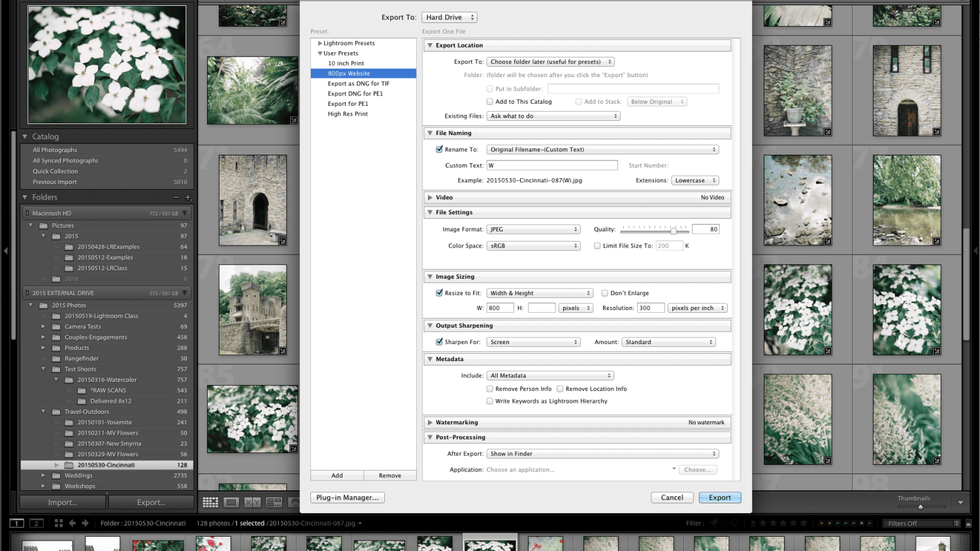Screen dimensions: 980x551
Task: Click the Pictures folder icon
Action: coord(44,225)
